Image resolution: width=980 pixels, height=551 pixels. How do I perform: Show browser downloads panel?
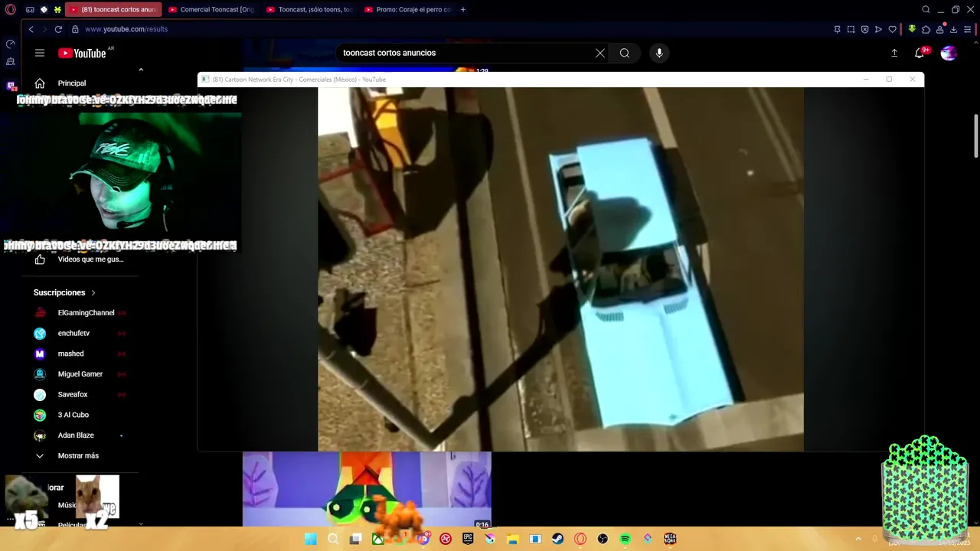(954, 29)
